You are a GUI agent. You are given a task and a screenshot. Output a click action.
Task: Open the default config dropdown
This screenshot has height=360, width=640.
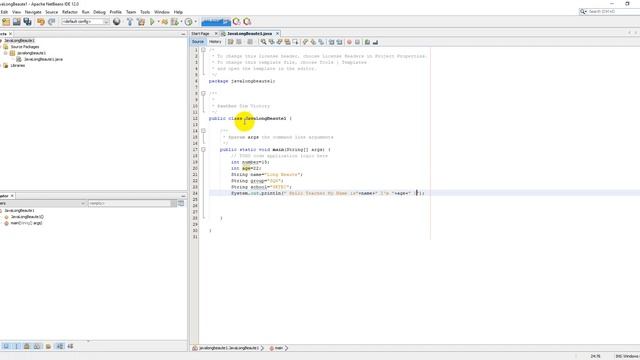(85, 22)
